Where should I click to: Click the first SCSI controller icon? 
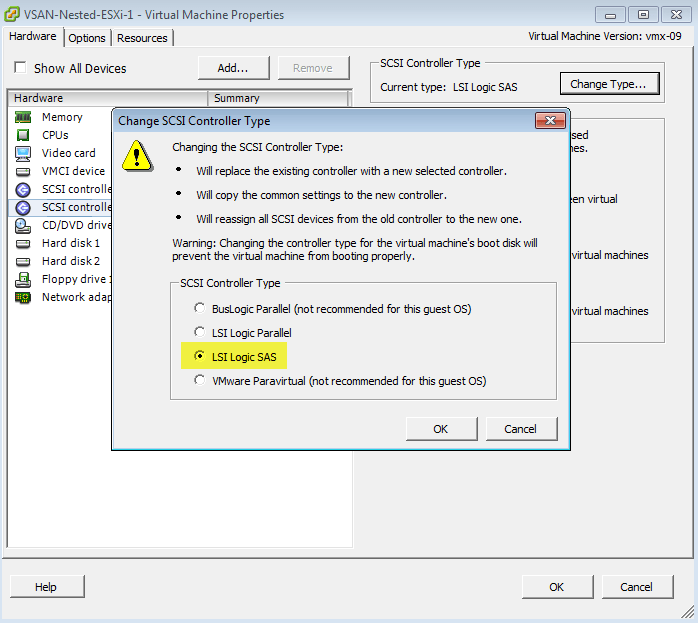coord(23,190)
